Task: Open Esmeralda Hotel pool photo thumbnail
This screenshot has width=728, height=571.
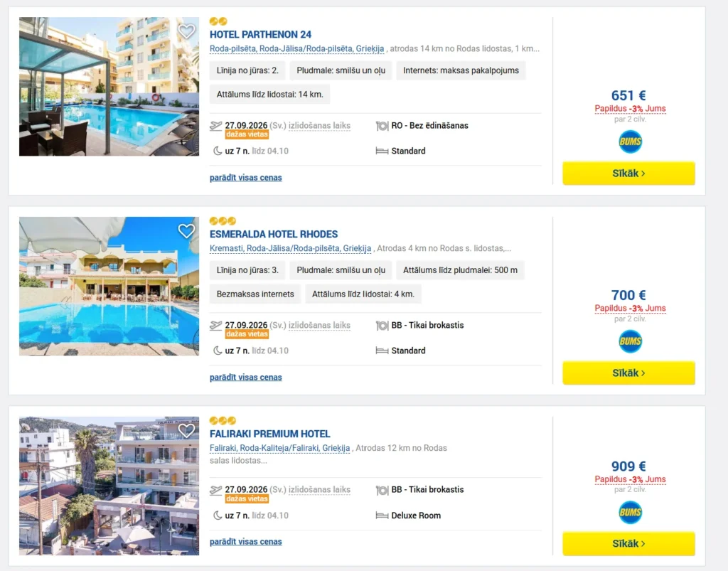Action: click(109, 286)
